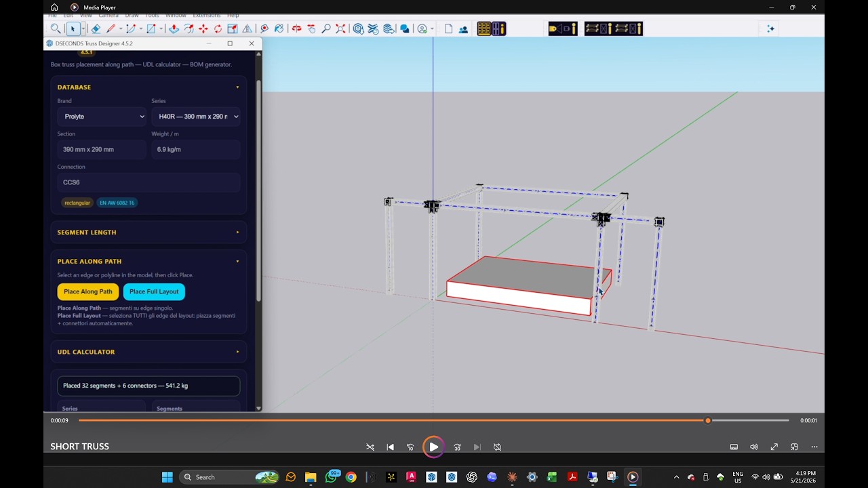Activate the Zoom magnifier tool
This screenshot has width=868, height=488.
point(326,28)
